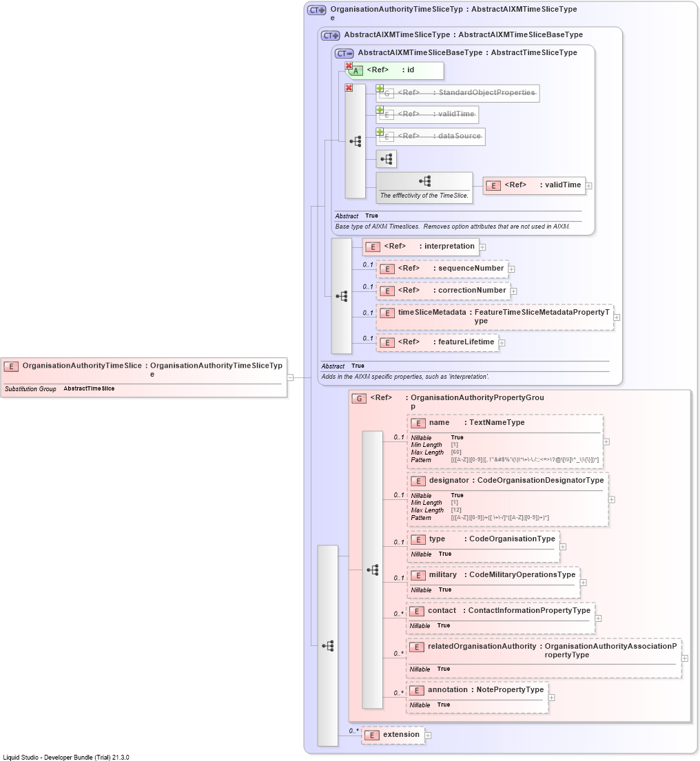700x761 pixels.
Task: Expand the correctionNumber element
Action: click(x=513, y=291)
